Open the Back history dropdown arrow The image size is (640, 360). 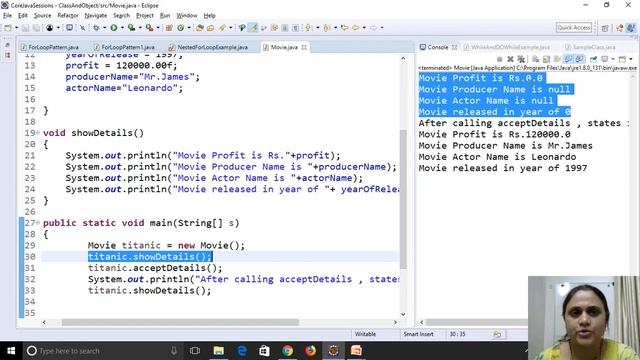click(x=364, y=28)
